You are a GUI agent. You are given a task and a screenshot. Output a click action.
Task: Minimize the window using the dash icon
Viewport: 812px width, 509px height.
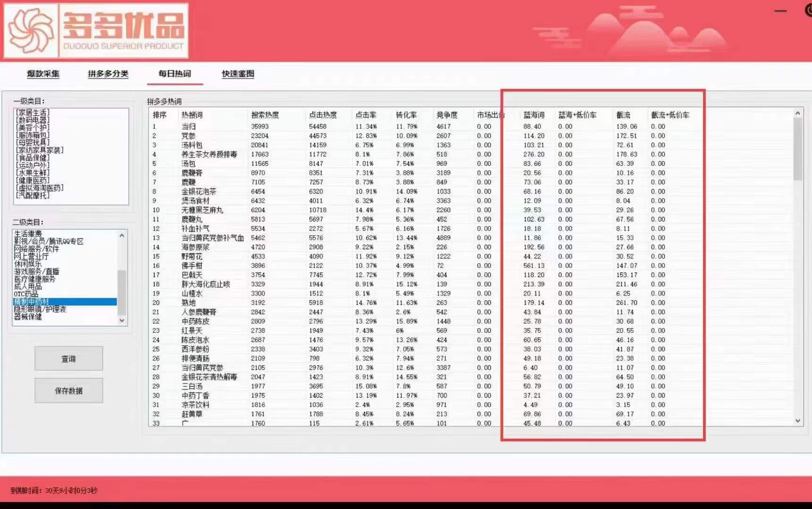coord(780,11)
